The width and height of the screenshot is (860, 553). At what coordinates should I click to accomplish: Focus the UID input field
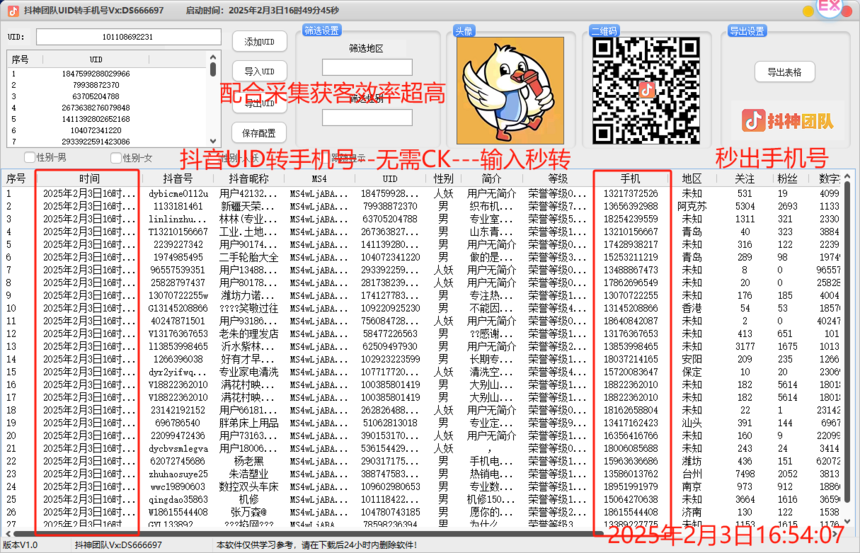[x=128, y=37]
